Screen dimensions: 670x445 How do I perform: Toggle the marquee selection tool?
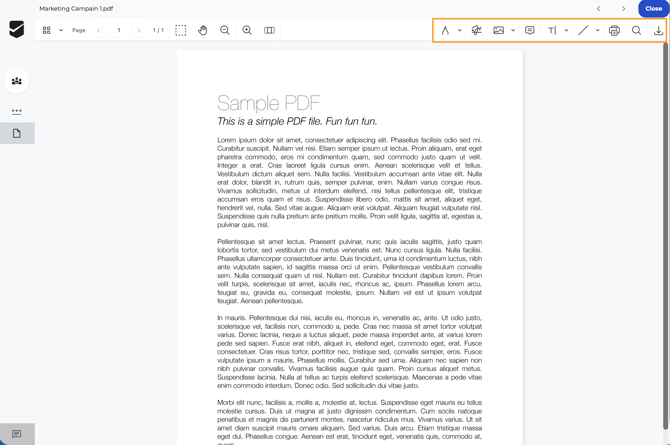[181, 31]
